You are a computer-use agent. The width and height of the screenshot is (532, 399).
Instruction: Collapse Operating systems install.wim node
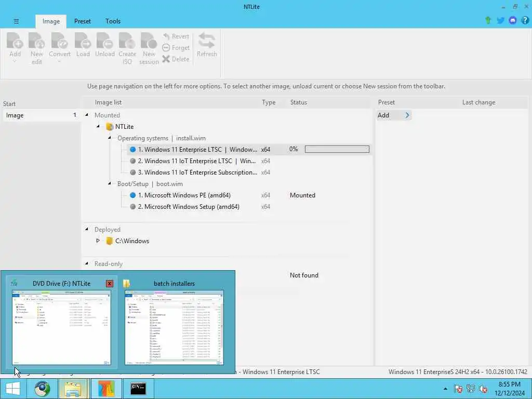pyautogui.click(x=110, y=138)
